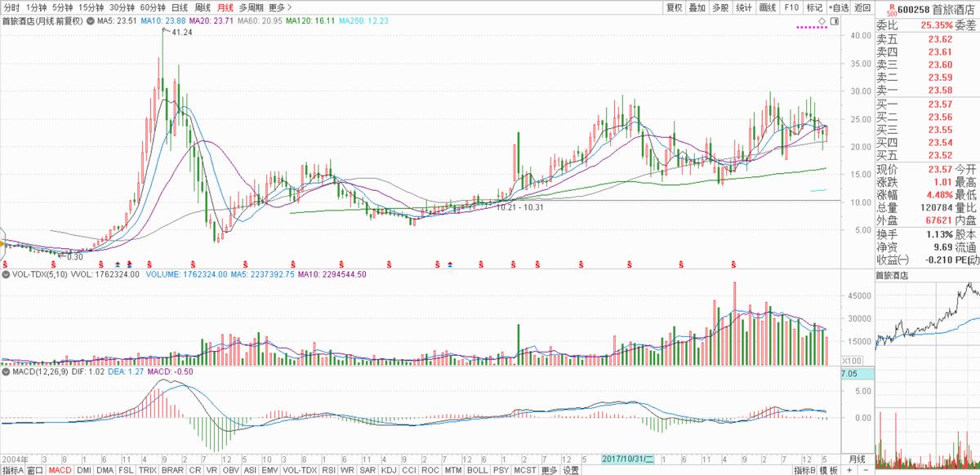Select the 指标B tab

pos(804,470)
